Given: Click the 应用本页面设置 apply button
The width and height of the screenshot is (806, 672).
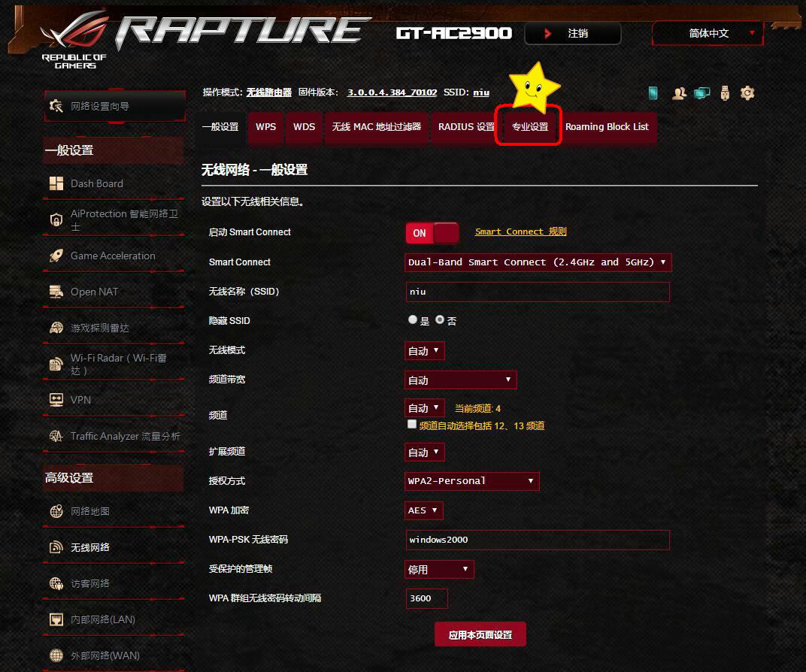Looking at the screenshot, I should coord(480,634).
